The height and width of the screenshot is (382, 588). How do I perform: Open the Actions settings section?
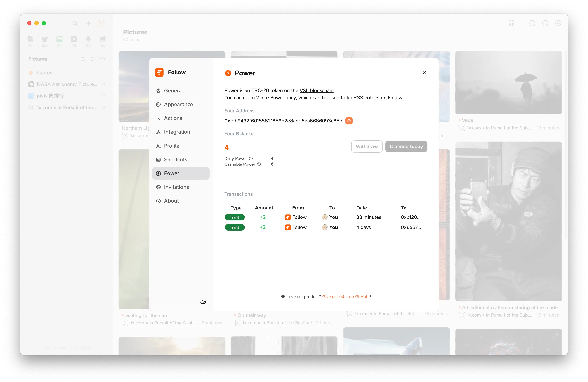(x=173, y=118)
